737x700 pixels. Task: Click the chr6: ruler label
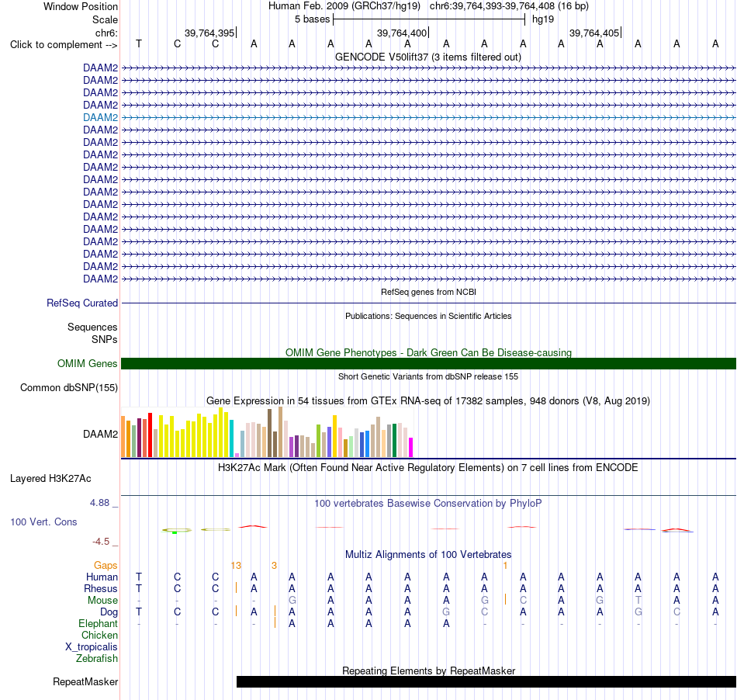click(106, 33)
